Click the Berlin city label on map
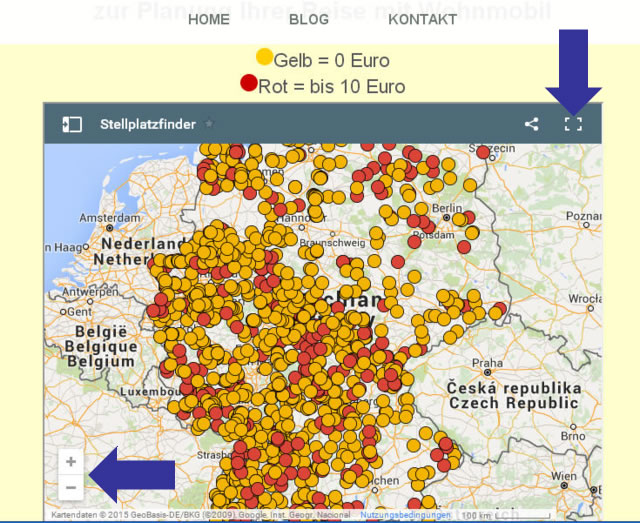 [x=447, y=208]
